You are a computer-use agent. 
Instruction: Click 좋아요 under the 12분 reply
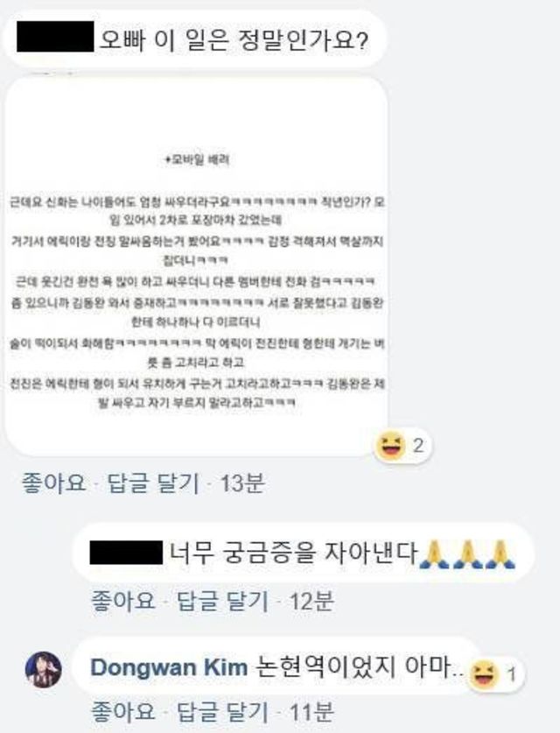click(122, 600)
